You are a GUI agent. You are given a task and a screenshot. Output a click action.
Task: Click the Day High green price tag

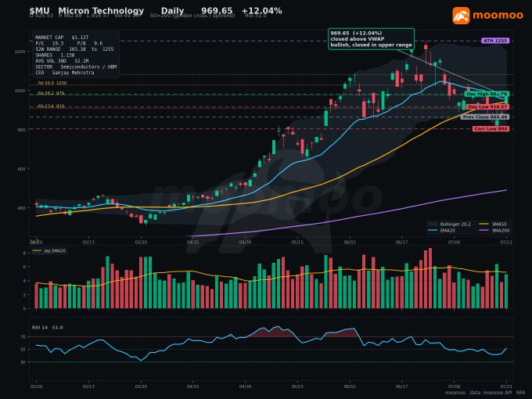click(x=487, y=94)
